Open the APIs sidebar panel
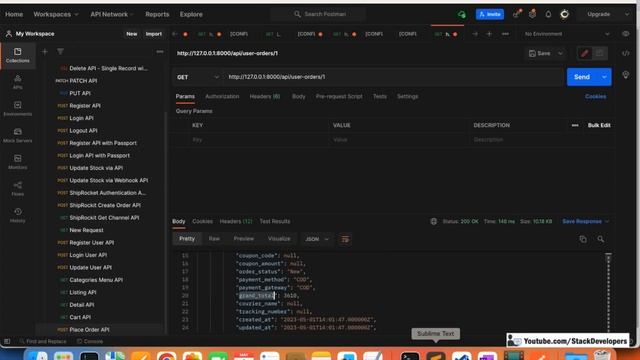640x360 pixels. click(18, 82)
